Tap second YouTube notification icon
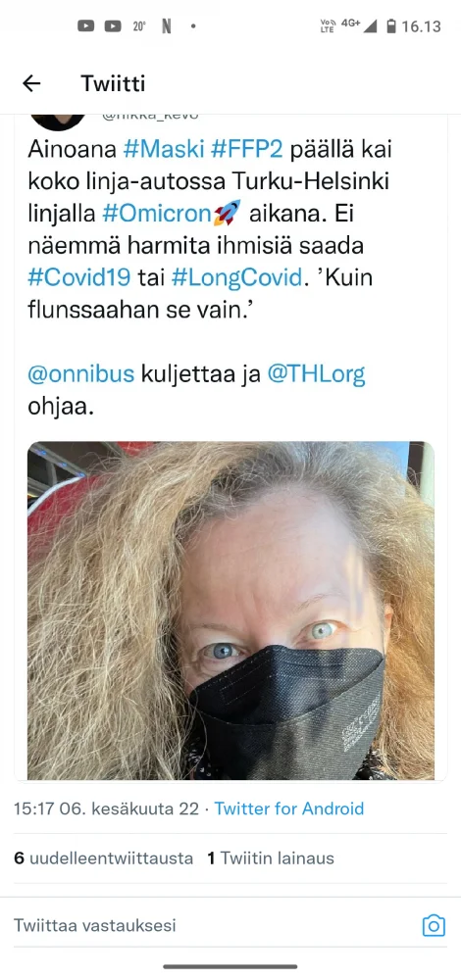The image size is (461, 980). click(x=113, y=26)
